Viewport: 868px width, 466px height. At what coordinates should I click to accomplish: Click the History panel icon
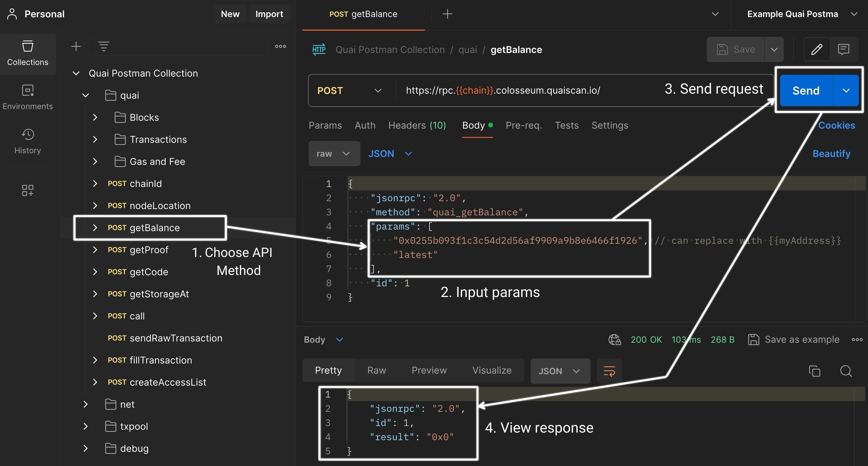click(x=27, y=133)
